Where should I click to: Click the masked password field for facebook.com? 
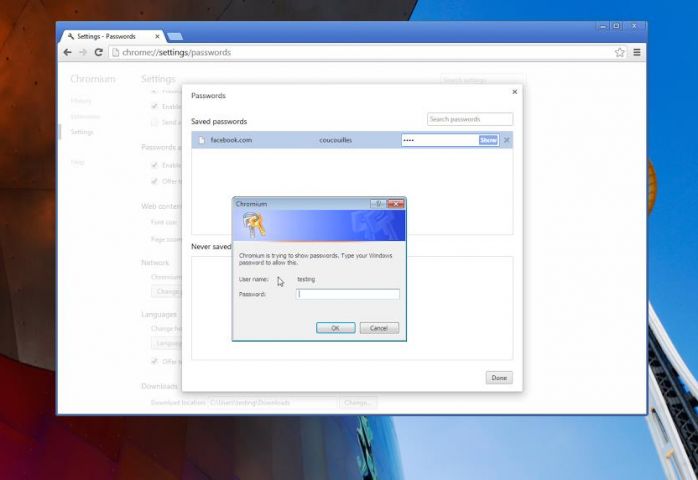pos(438,140)
